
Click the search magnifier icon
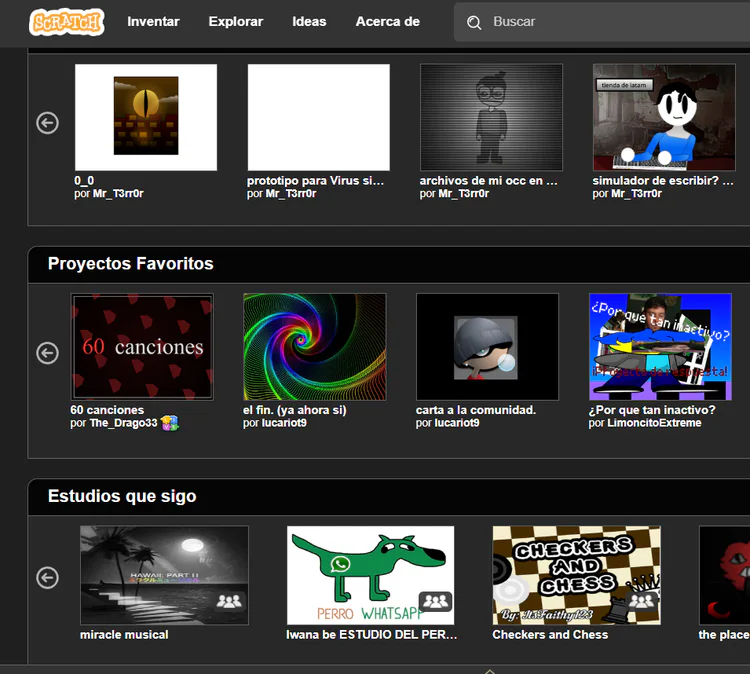[x=474, y=22]
